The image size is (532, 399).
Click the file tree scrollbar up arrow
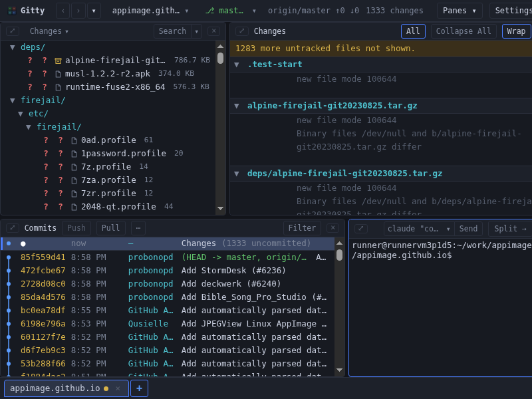point(221,47)
